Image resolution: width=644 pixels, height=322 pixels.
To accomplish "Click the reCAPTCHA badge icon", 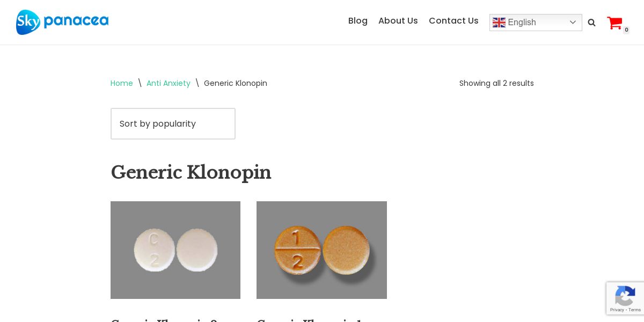I will click(x=625, y=296).
